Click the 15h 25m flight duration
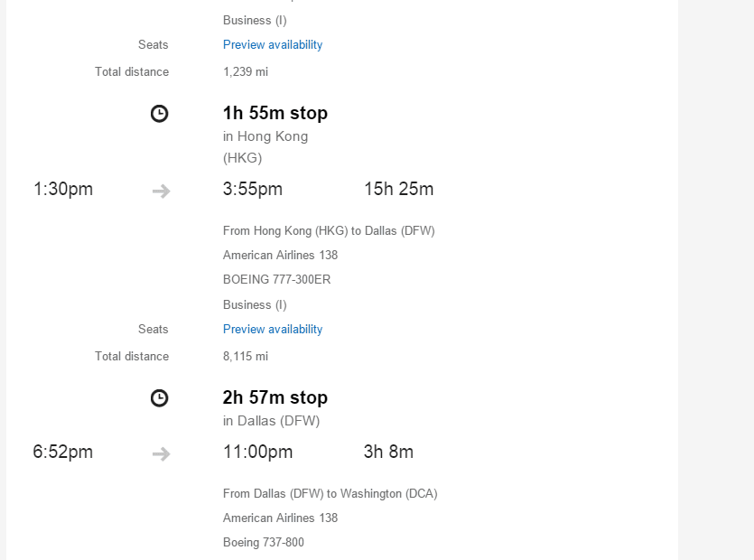 [398, 189]
